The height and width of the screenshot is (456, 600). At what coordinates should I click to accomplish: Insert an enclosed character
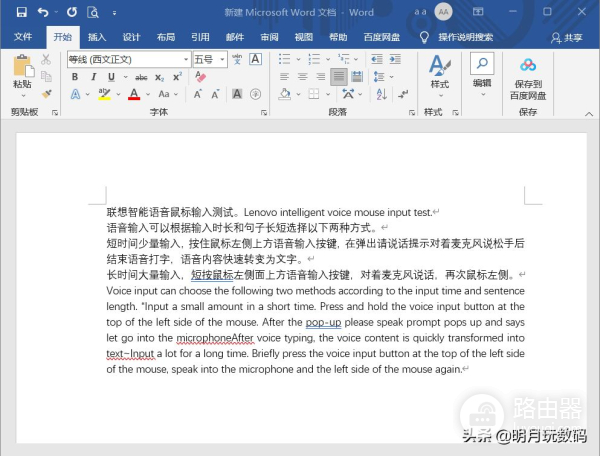[255, 94]
